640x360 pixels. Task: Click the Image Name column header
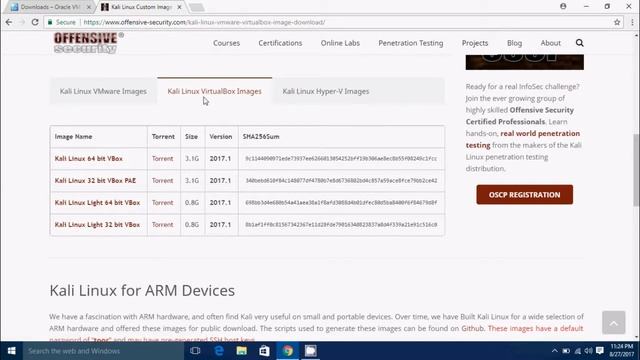click(73, 137)
